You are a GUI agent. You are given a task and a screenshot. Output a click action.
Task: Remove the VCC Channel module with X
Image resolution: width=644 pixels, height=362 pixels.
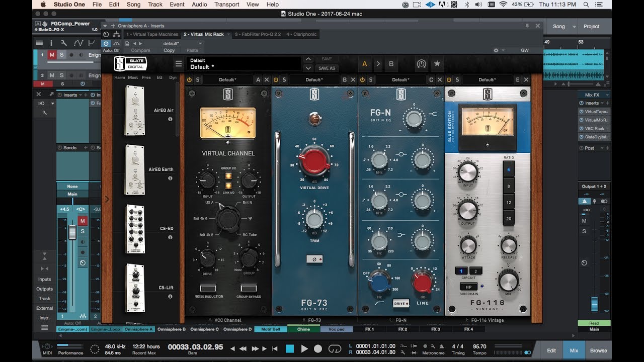click(267, 80)
